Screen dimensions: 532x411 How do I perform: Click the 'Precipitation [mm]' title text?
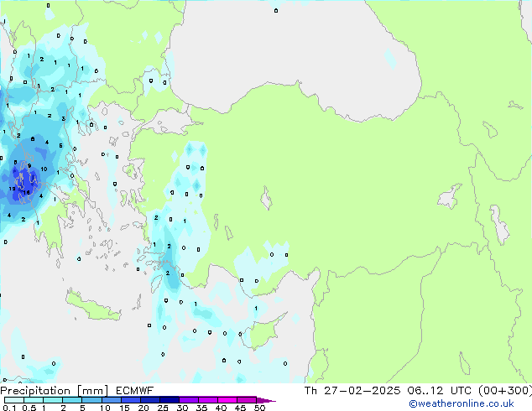(54, 391)
